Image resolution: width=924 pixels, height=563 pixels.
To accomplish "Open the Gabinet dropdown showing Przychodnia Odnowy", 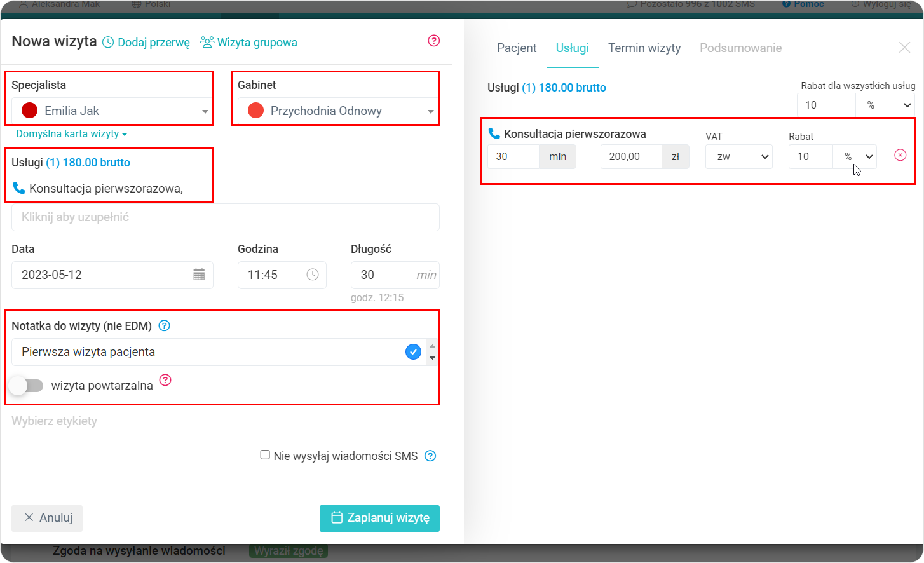I will tap(337, 111).
